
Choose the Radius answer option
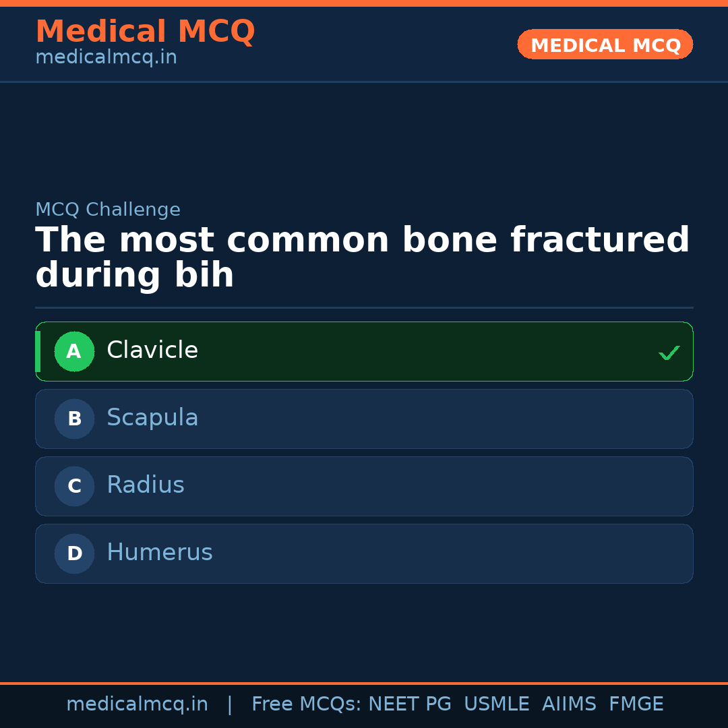(146, 485)
